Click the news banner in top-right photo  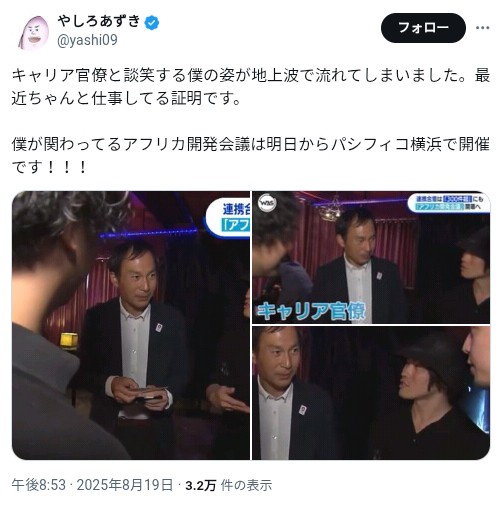pos(449,203)
